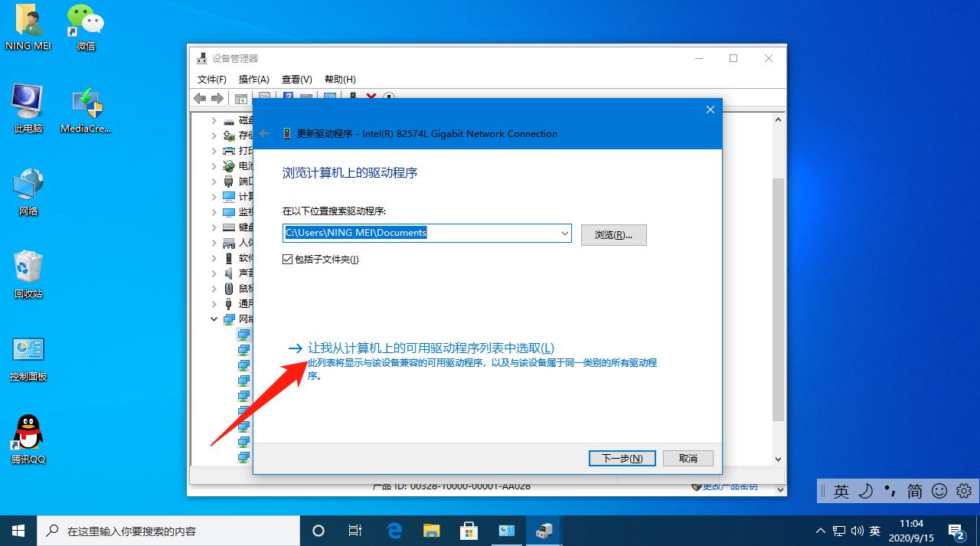Image resolution: width=980 pixels, height=546 pixels.
Task: Open the 文件 menu in Device Manager
Action: pyautogui.click(x=211, y=79)
